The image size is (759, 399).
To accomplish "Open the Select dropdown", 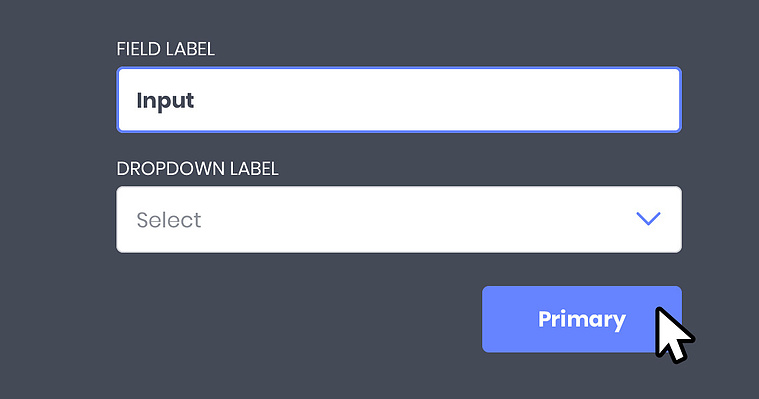I will (x=399, y=219).
